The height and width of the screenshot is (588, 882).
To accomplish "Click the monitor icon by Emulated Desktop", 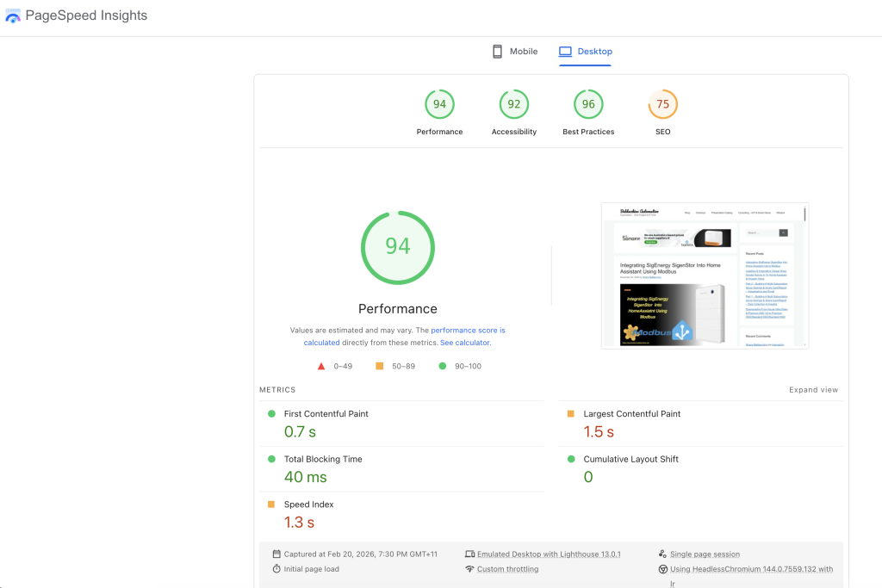I will 469,554.
